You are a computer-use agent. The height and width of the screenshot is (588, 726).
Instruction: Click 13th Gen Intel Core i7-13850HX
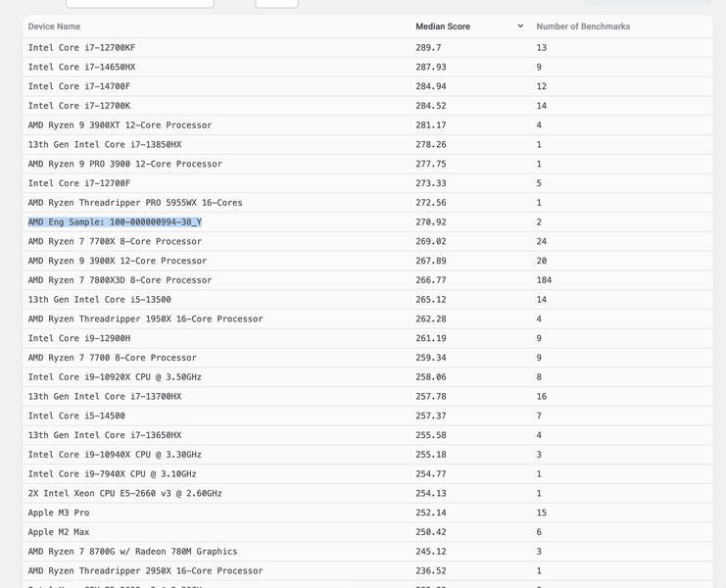pyautogui.click(x=105, y=145)
